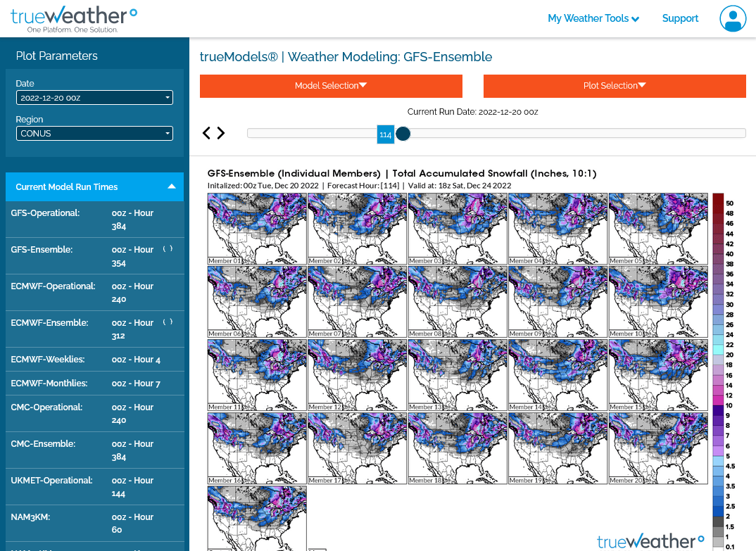Open the Date dropdown showing 2022-12-20 00z
Viewport: 756px width, 551px height.
[94, 98]
